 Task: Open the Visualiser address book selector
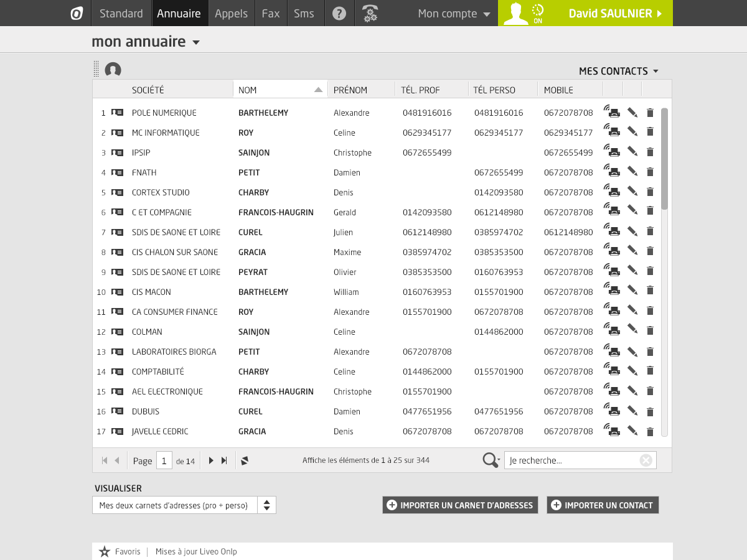(x=184, y=505)
